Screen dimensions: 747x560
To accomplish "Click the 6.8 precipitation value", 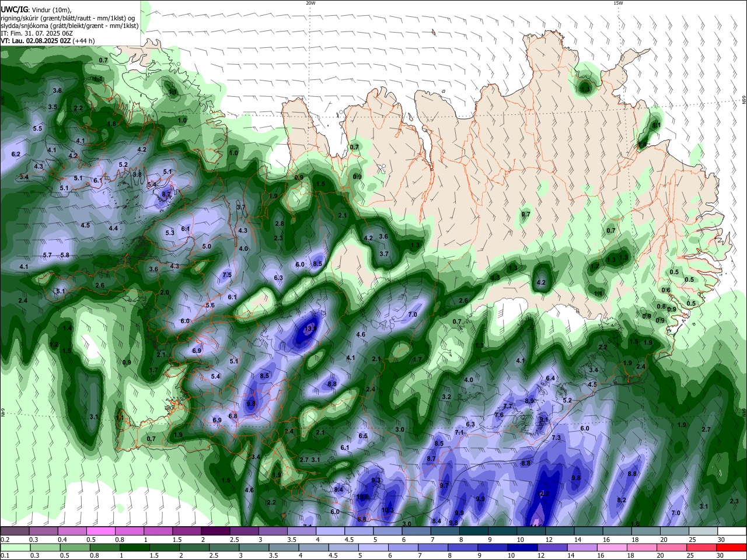I will [x=233, y=416].
